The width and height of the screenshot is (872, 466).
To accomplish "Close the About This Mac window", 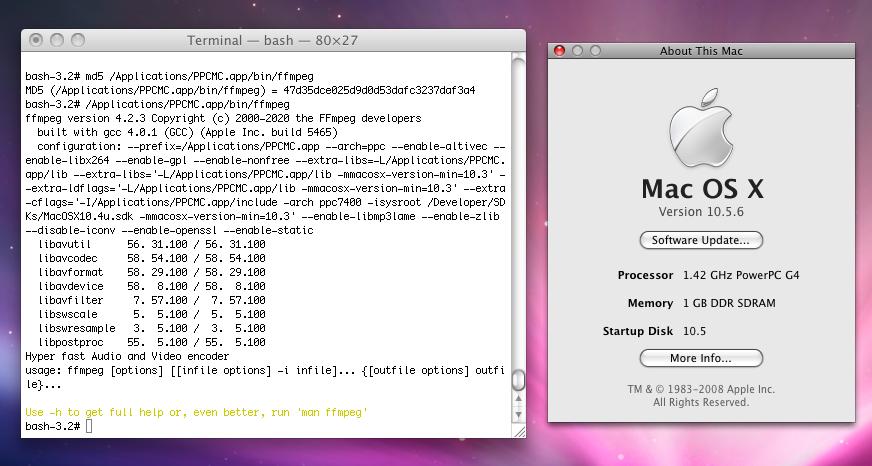I will click(559, 51).
